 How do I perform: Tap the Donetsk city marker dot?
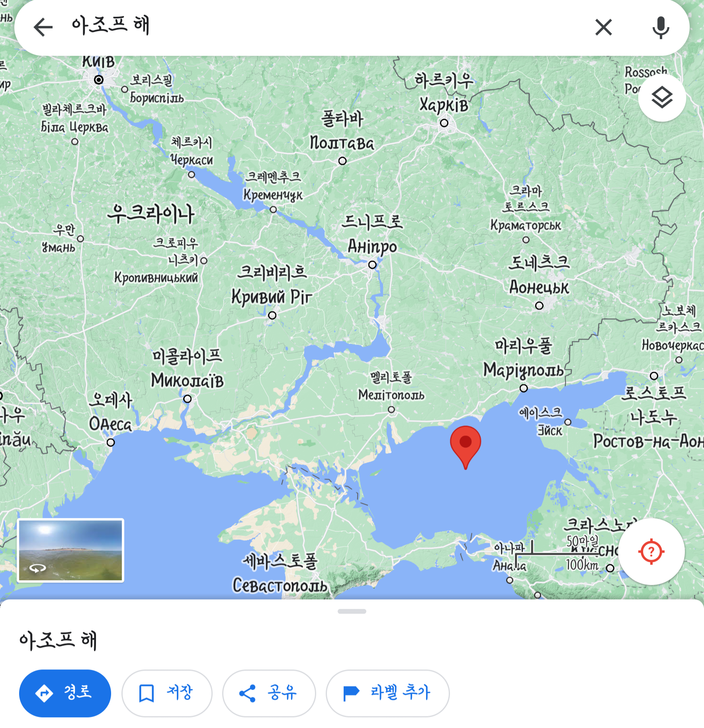pyautogui.click(x=539, y=306)
